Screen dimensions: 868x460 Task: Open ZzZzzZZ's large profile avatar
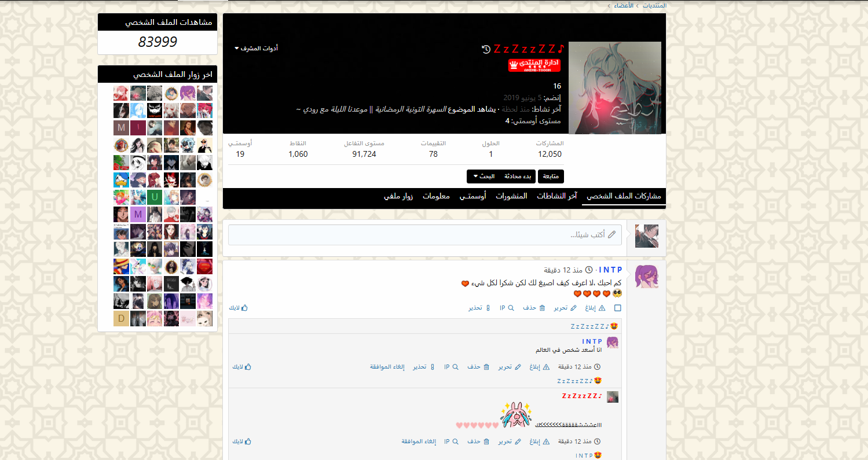615,88
